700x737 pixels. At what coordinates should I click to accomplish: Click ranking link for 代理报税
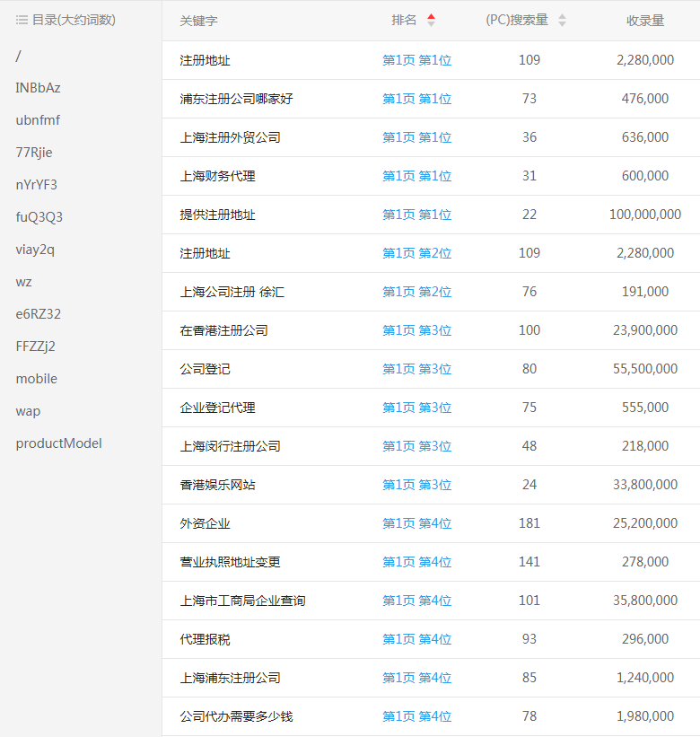(x=416, y=639)
